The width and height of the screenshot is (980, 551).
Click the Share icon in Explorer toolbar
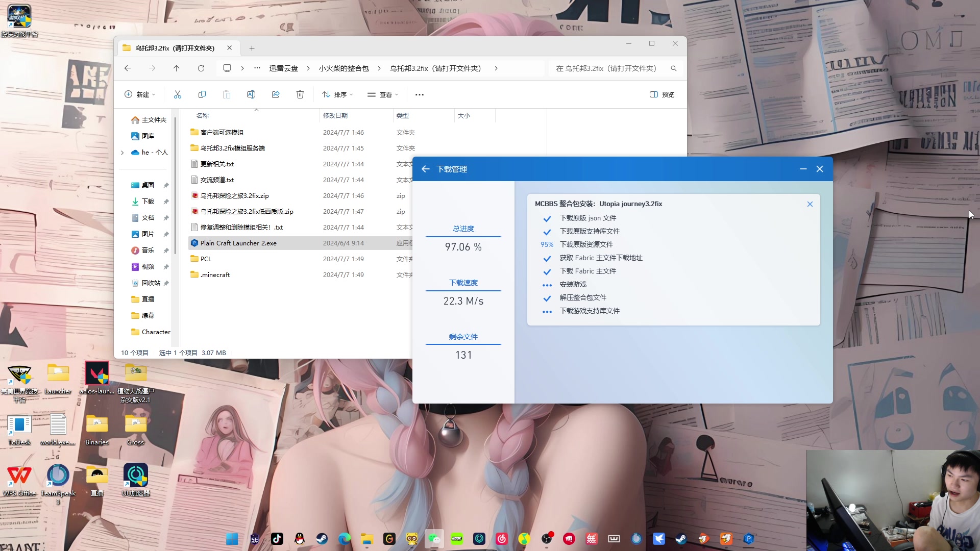click(x=276, y=94)
